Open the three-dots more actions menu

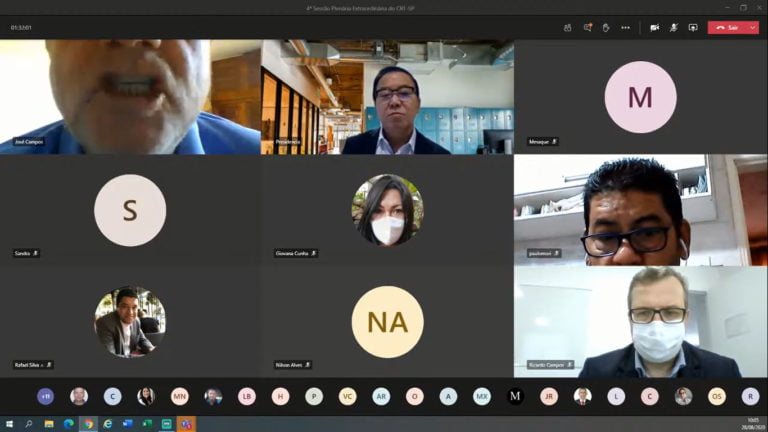625,28
